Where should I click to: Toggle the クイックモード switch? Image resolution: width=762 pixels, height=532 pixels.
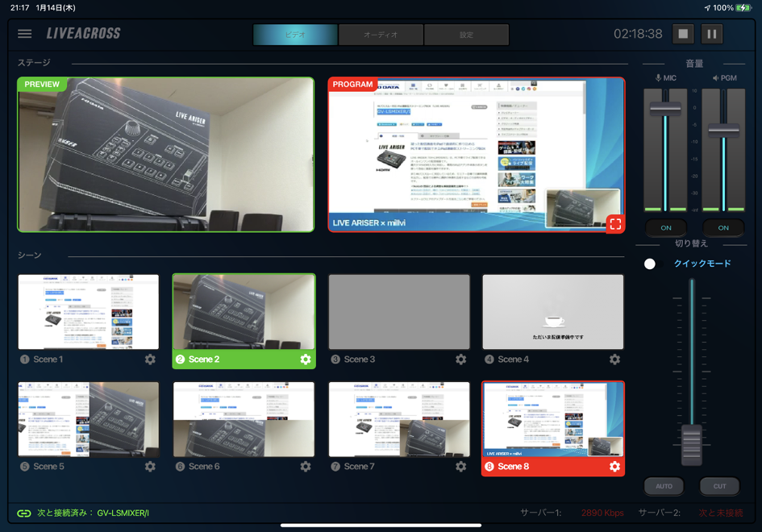pos(650,264)
